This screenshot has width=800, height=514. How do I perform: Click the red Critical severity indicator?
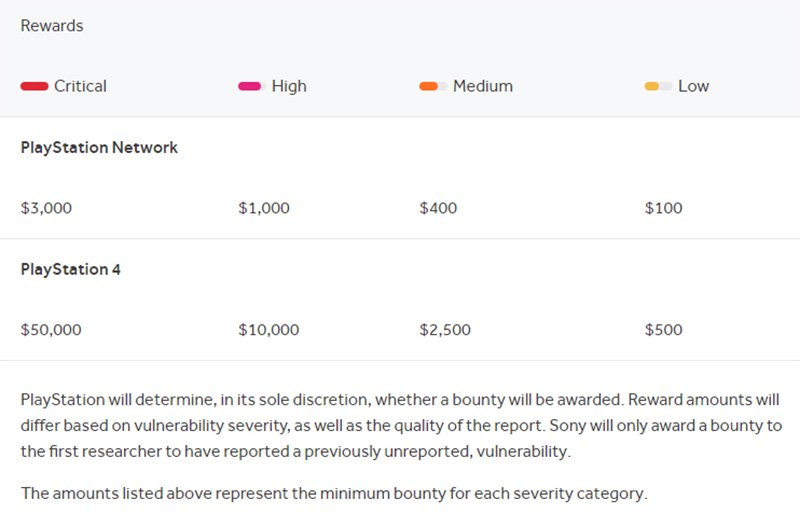pos(34,86)
